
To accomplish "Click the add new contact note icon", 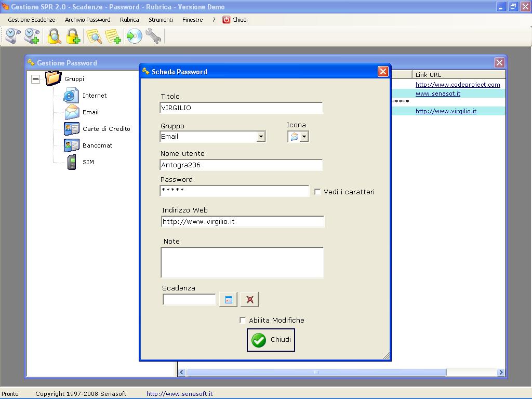I will [x=113, y=36].
